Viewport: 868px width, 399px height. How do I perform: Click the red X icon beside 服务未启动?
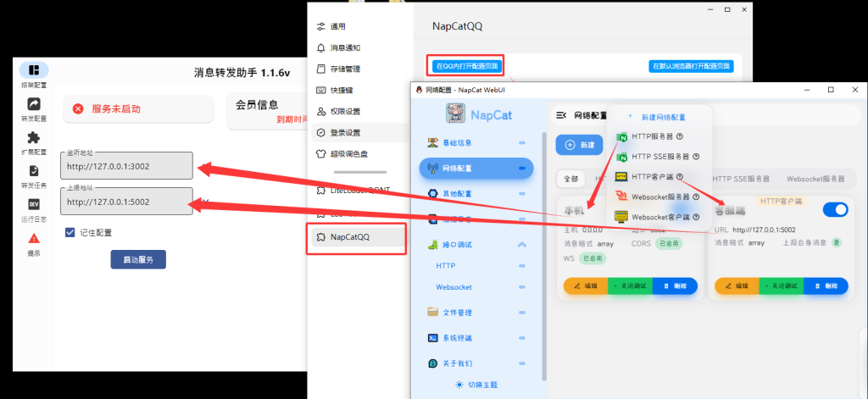(x=78, y=109)
